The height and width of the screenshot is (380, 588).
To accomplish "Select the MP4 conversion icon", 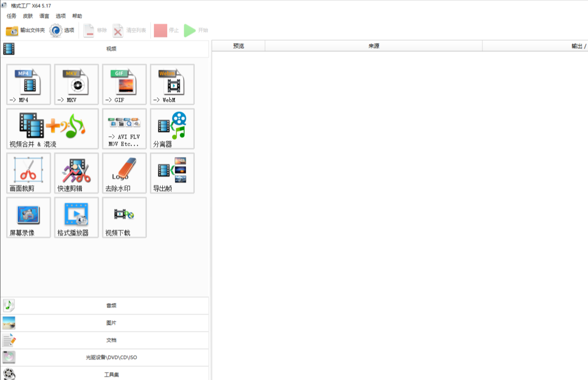I will point(29,84).
